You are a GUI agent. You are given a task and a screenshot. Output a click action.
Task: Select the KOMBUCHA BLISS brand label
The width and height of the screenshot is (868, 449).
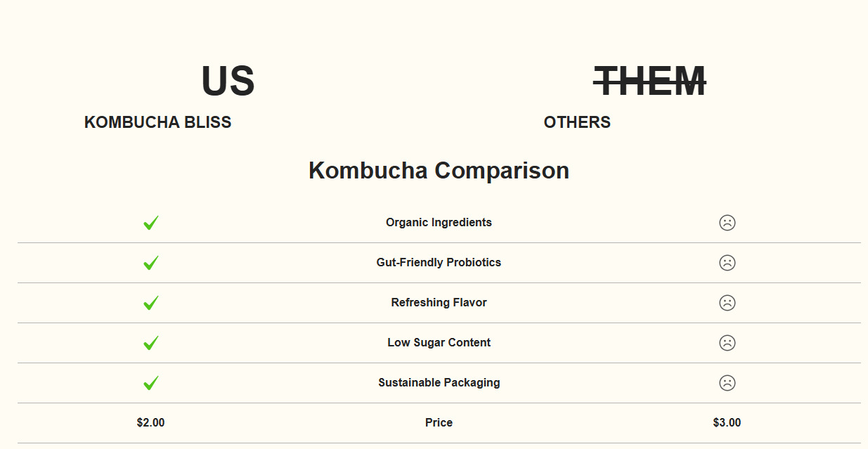pos(157,122)
